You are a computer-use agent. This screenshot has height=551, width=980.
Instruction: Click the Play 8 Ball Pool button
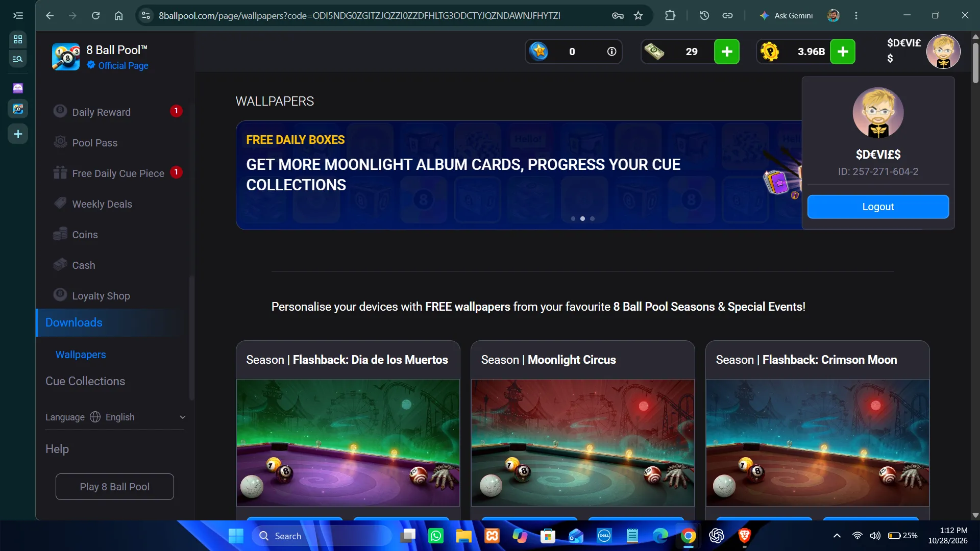click(x=115, y=487)
